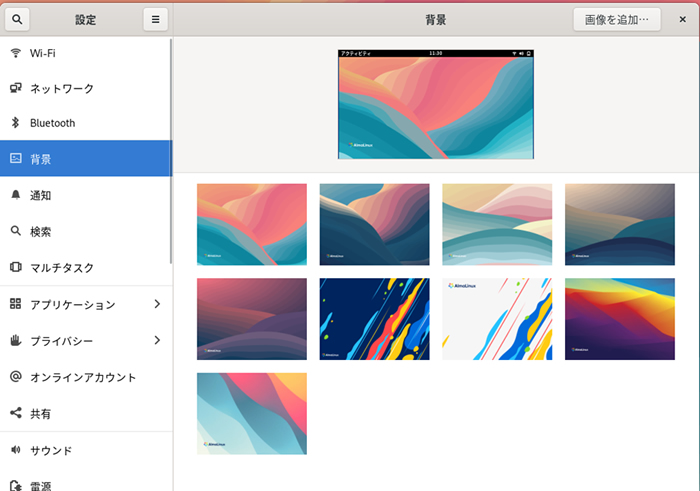Click the bell icon for 通知
Screen dimensions: 700x491
[x=16, y=195]
